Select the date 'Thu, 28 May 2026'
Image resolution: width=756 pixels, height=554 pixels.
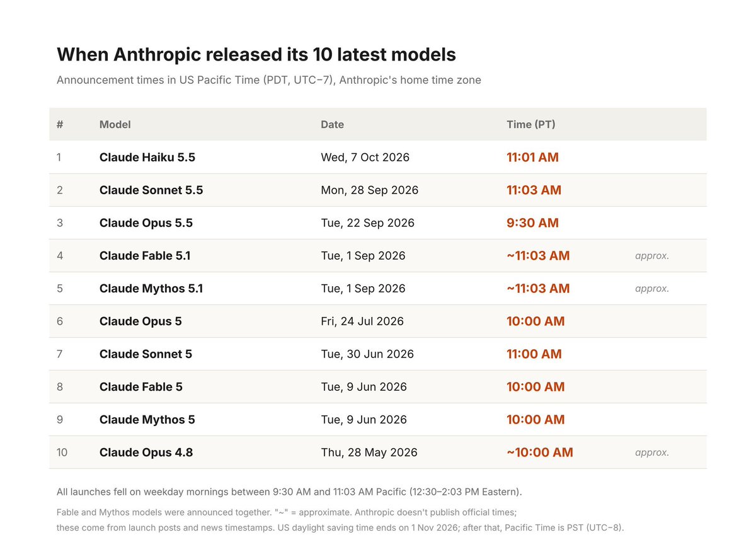click(369, 452)
